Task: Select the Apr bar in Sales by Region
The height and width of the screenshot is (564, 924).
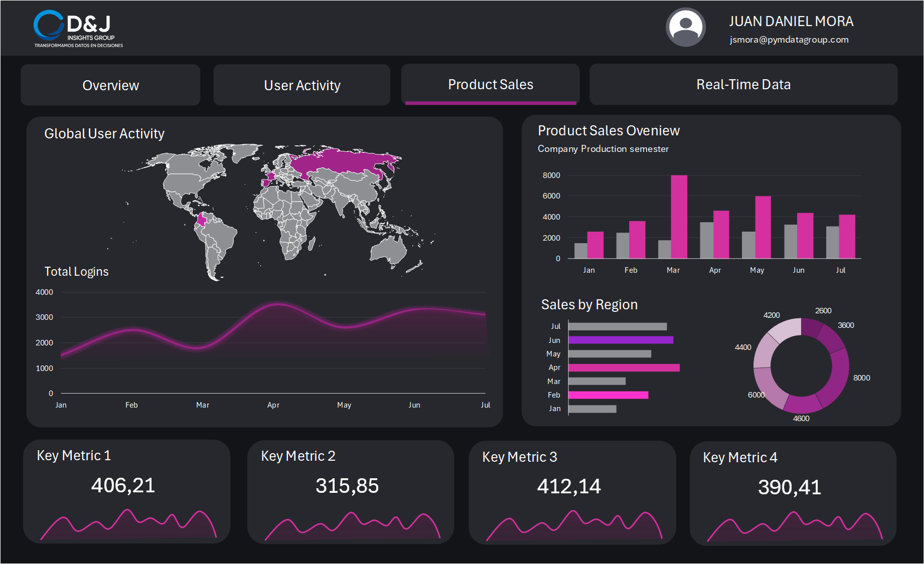Action: tap(625, 367)
